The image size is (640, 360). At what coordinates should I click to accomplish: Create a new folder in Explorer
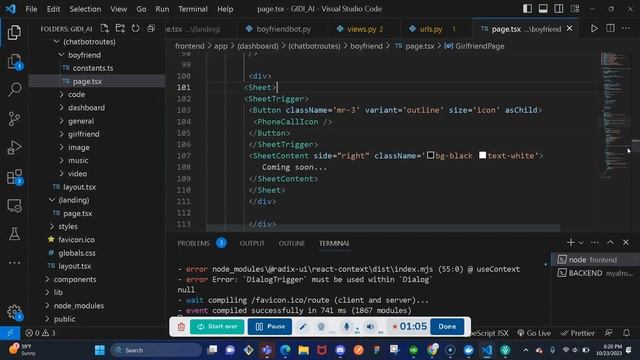tap(120, 29)
